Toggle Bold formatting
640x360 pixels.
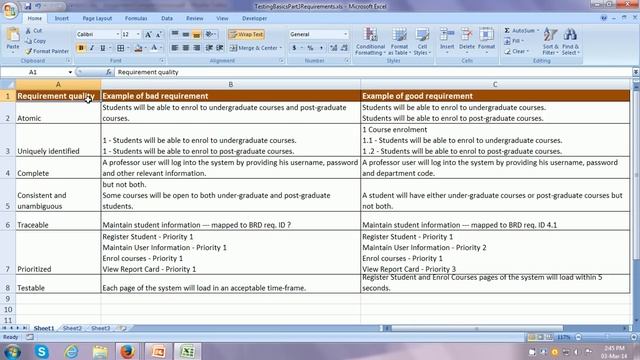coord(81,48)
